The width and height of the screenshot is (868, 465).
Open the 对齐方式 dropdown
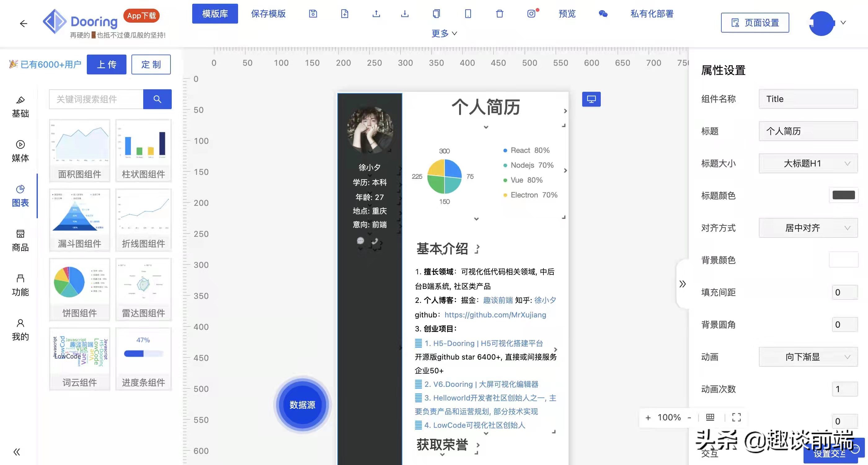(808, 228)
